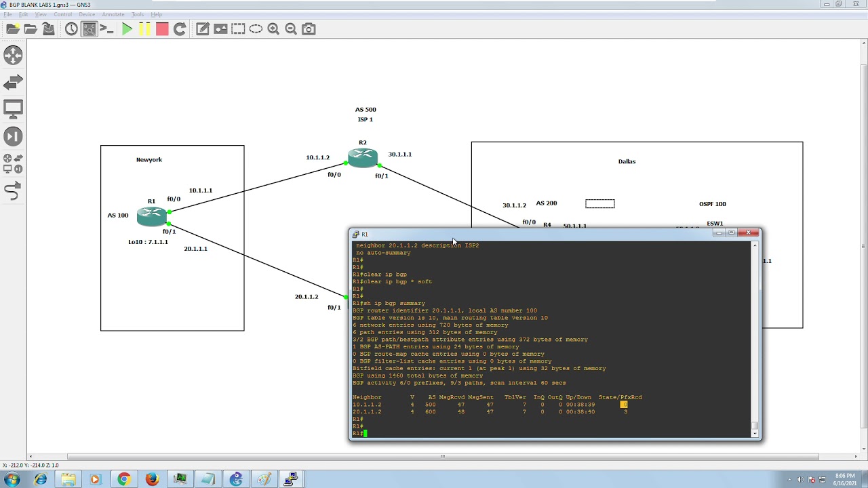Image resolution: width=868 pixels, height=488 pixels.
Task: Reload all nodes icon
Action: tap(180, 28)
